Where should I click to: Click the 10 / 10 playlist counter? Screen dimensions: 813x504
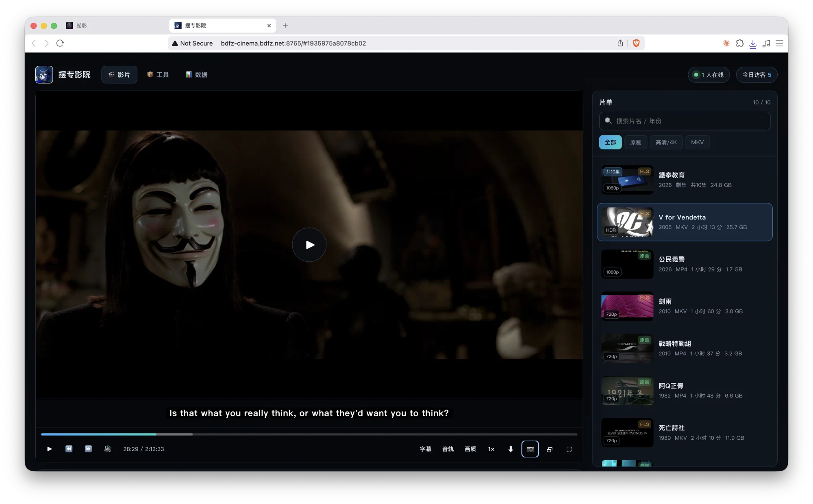pos(762,102)
